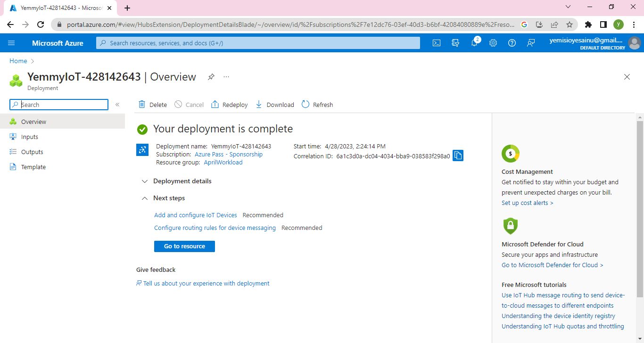Collapse the Next steps section
This screenshot has height=343, width=644.
pos(169,198)
